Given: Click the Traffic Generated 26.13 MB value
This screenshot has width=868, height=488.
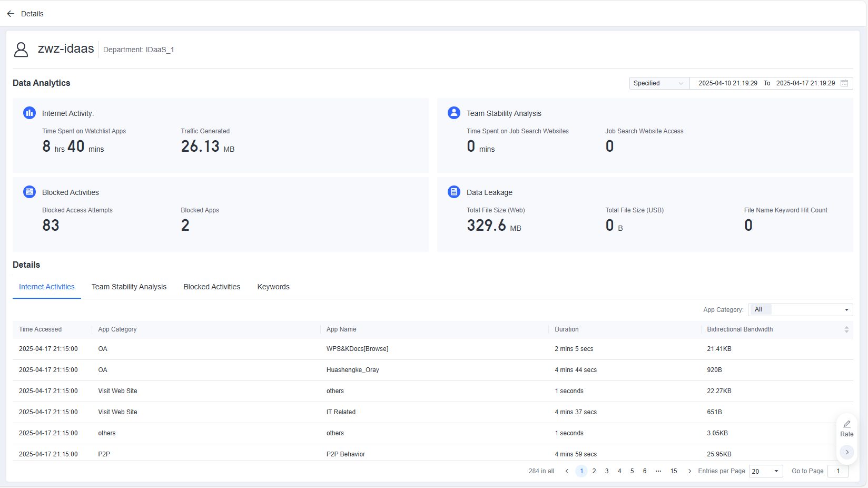Looking at the screenshot, I should [208, 147].
